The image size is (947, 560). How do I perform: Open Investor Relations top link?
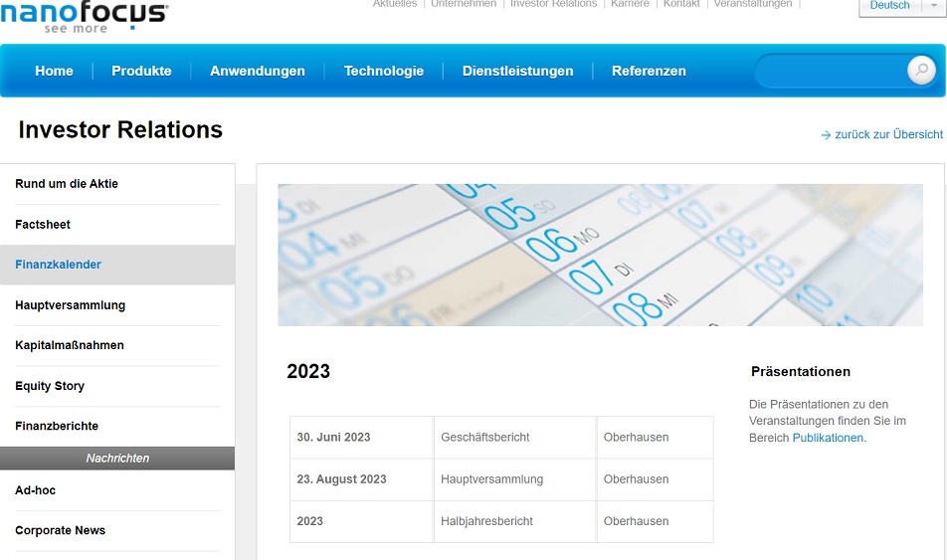[553, 4]
